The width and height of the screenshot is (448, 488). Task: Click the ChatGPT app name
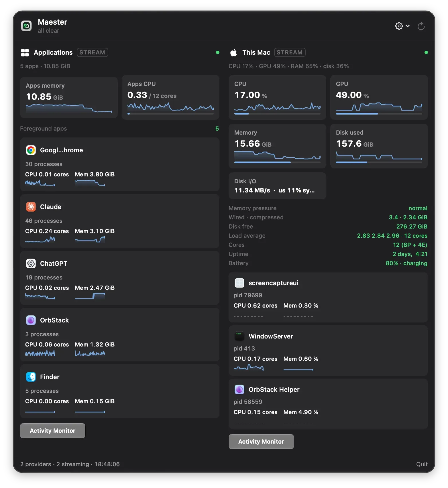click(x=54, y=263)
